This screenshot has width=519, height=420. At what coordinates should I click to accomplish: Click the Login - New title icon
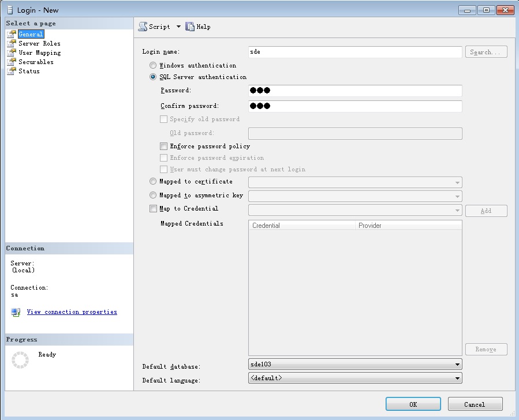[x=10, y=10]
